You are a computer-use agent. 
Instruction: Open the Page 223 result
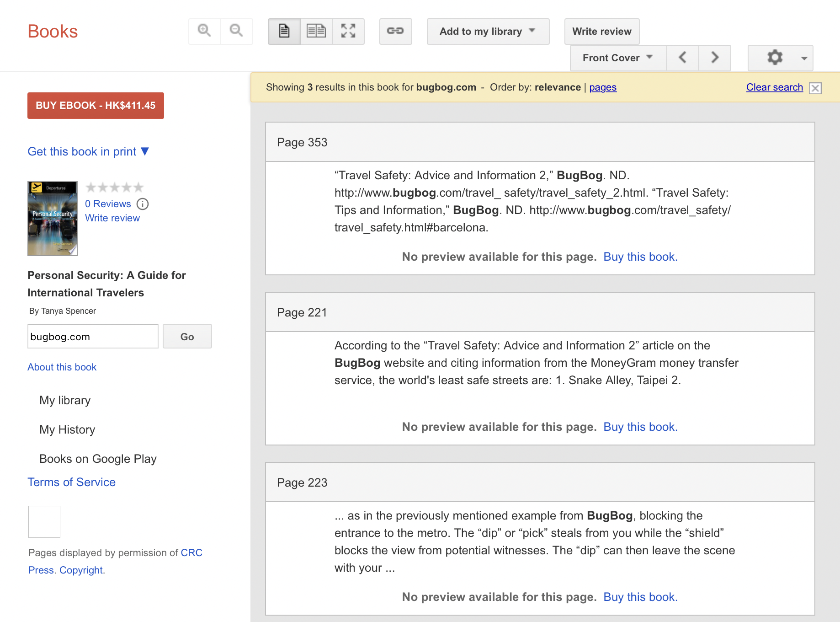302,483
